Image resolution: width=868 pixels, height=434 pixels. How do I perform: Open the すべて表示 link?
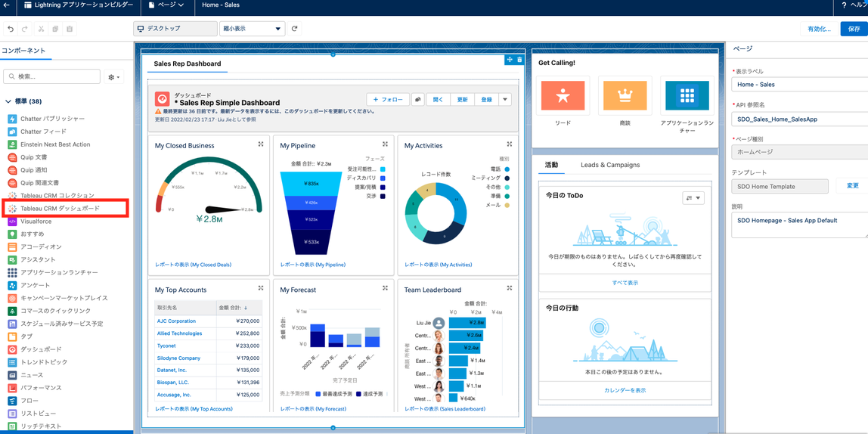pos(625,282)
